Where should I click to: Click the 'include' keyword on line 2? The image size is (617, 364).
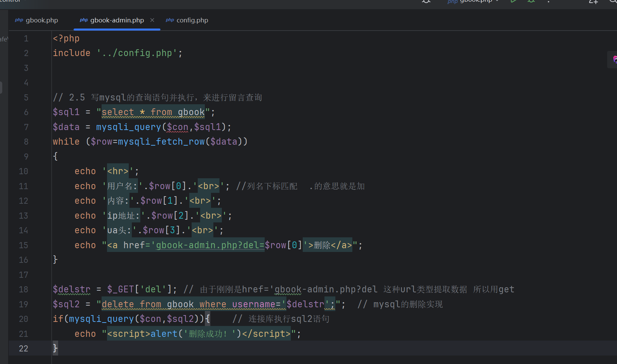pos(72,53)
